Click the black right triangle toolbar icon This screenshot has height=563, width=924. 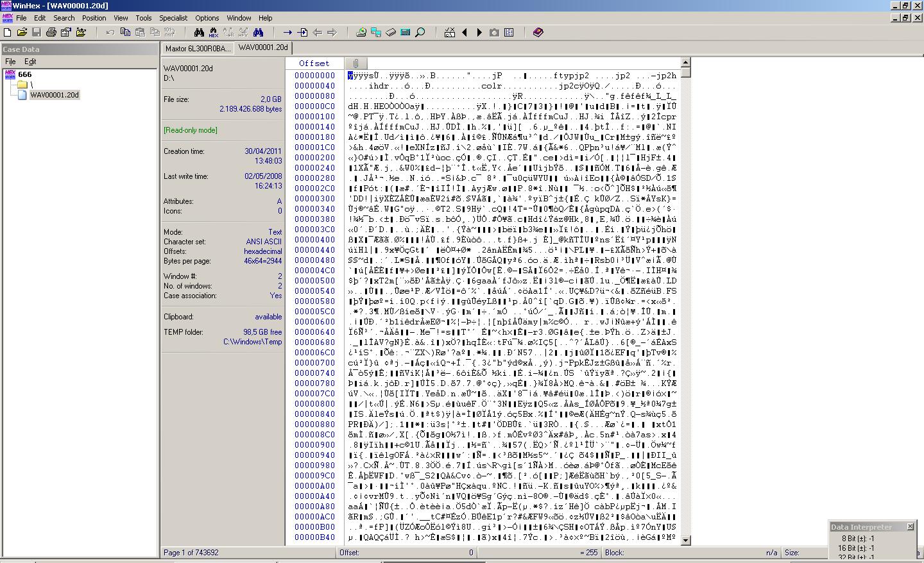pyautogui.click(x=479, y=32)
